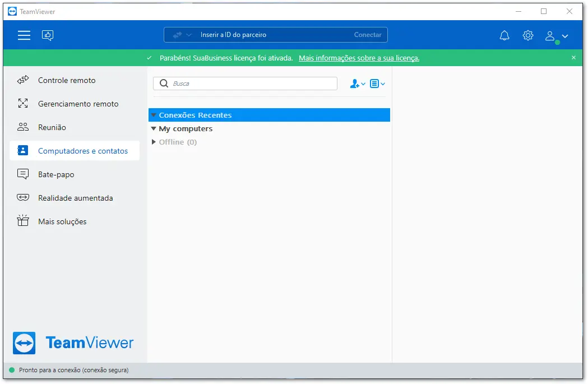Click the connection mode arrows icon
The image size is (588, 384).
(177, 35)
